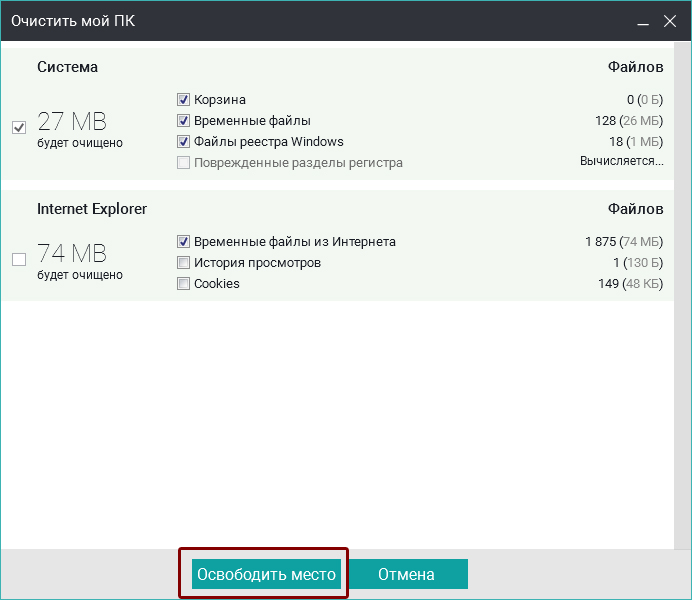The height and width of the screenshot is (600, 692).
Task: Click the 27 MB cleanup size text
Action: (72, 121)
